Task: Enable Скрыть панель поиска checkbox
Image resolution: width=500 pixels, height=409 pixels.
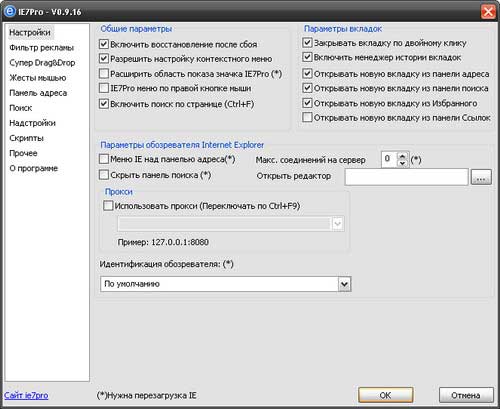Action: click(x=104, y=175)
